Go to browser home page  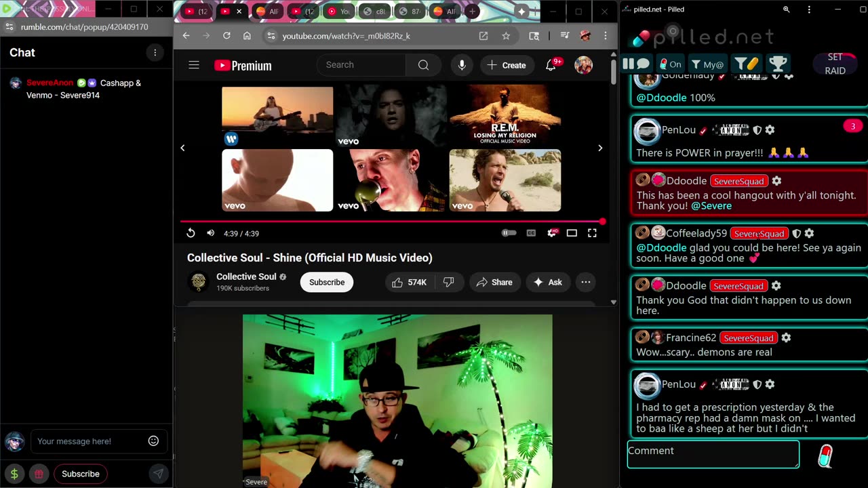coord(247,36)
